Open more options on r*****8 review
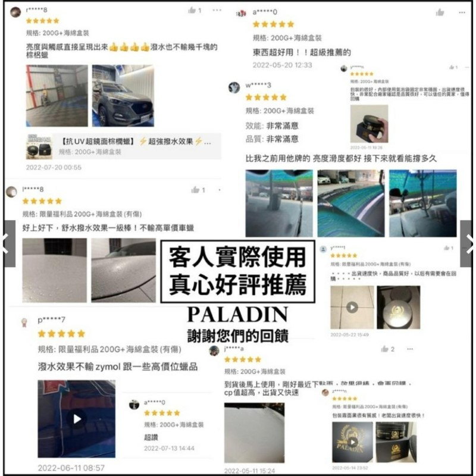Screen dimensions: 476x476 (217, 10)
